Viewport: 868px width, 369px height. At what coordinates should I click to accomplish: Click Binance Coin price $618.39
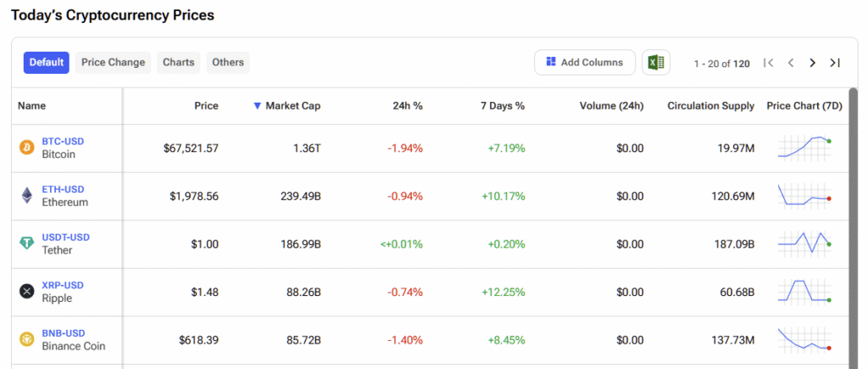[x=198, y=339]
